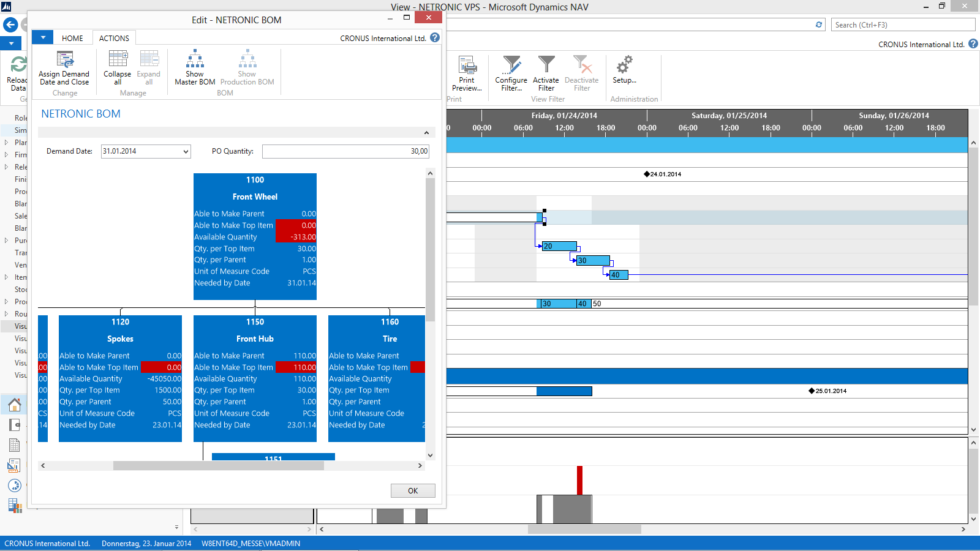Click the 1100 Front Wheel BOM node

[255, 236]
